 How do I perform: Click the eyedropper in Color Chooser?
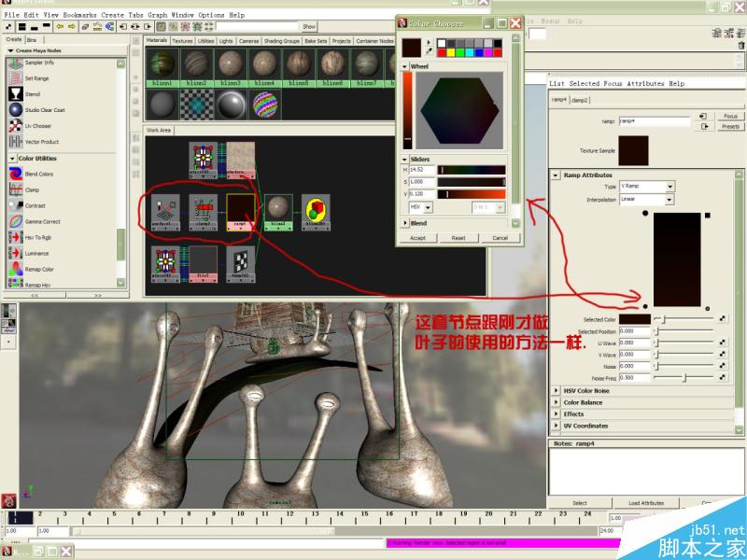coord(429,51)
